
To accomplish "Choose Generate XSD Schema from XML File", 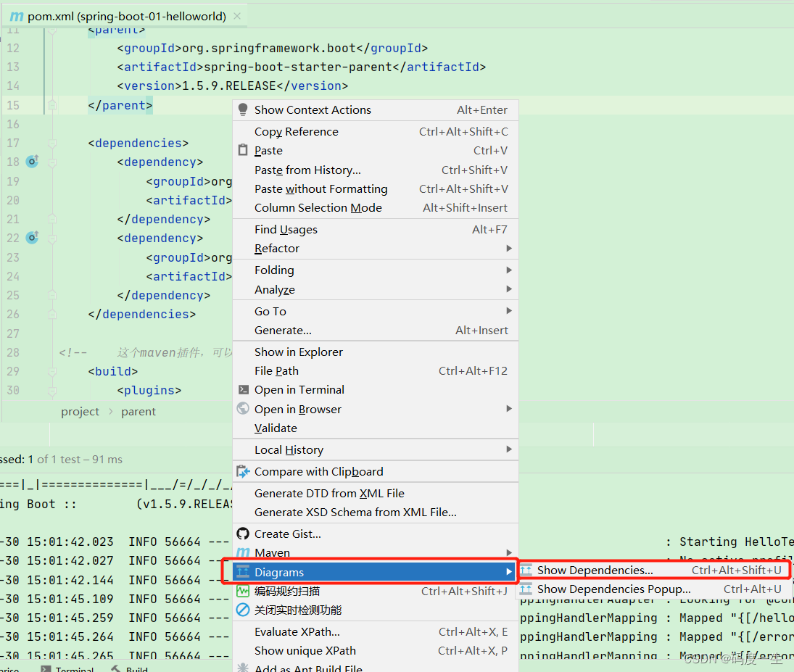I will (x=375, y=512).
